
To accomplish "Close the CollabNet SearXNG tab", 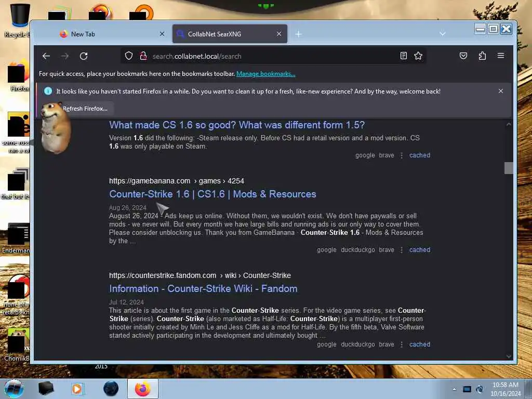I will [x=279, y=34].
